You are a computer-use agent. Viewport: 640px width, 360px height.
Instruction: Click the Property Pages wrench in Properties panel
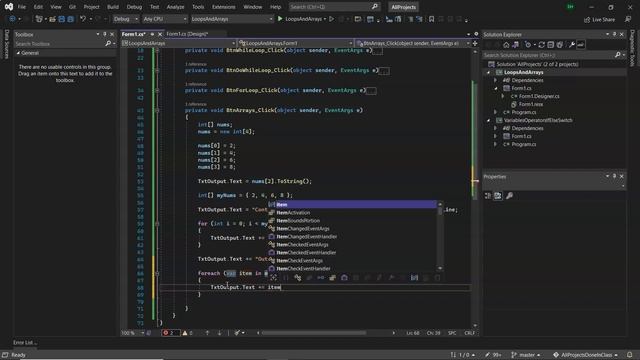point(509,196)
